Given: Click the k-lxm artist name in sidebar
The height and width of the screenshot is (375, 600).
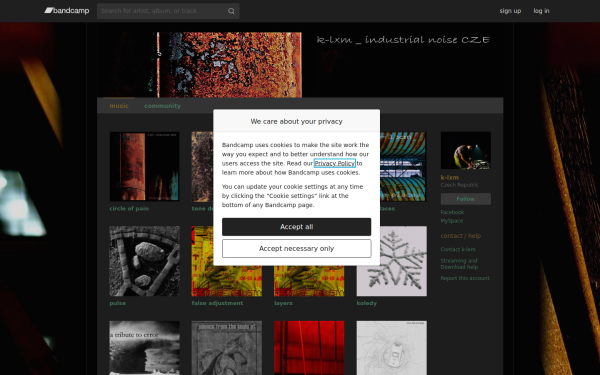Looking at the screenshot, I should click(x=450, y=178).
